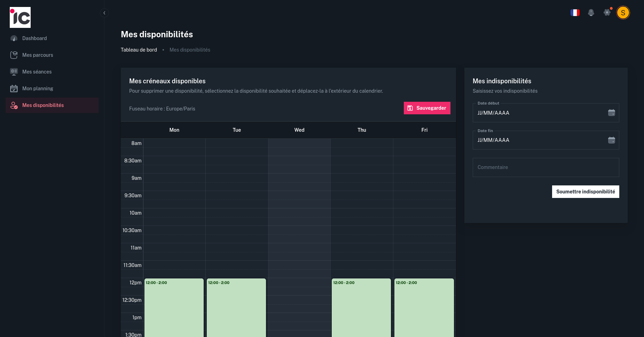Select the Mes parcours graduation cap icon

tap(14, 55)
